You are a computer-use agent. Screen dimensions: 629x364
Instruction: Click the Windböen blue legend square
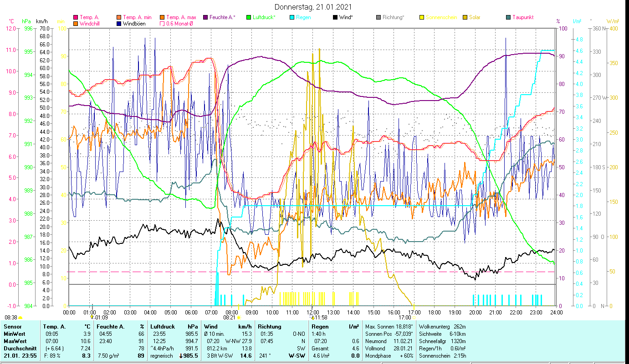pos(119,24)
